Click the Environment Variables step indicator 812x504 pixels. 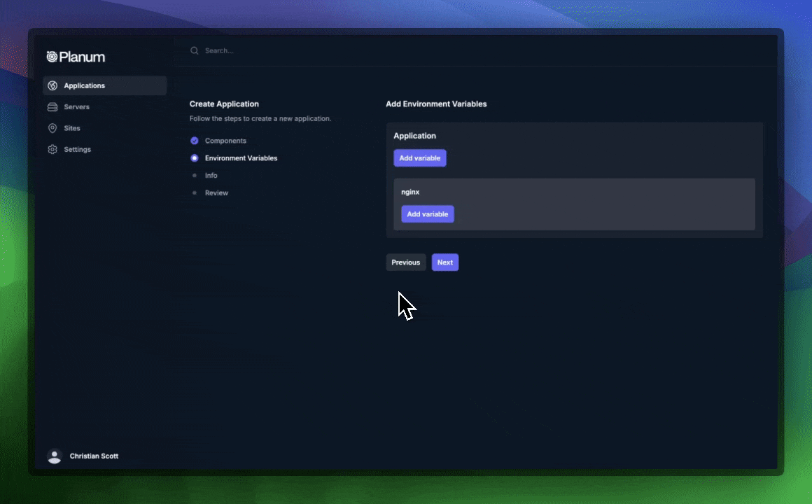coord(194,158)
